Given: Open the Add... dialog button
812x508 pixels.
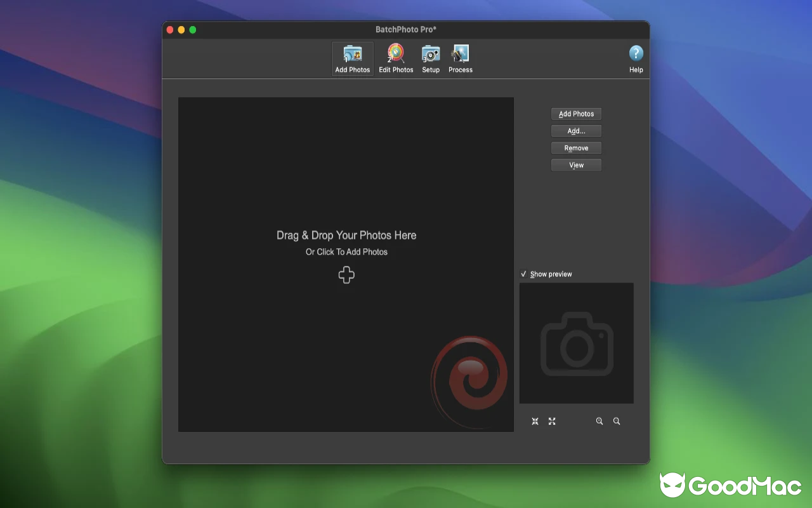Looking at the screenshot, I should [576, 131].
